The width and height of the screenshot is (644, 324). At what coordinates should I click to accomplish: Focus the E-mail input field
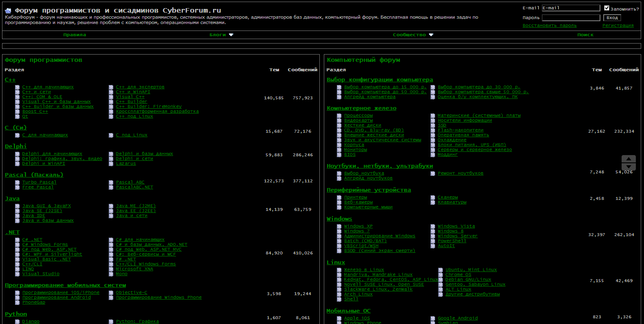[x=571, y=8]
